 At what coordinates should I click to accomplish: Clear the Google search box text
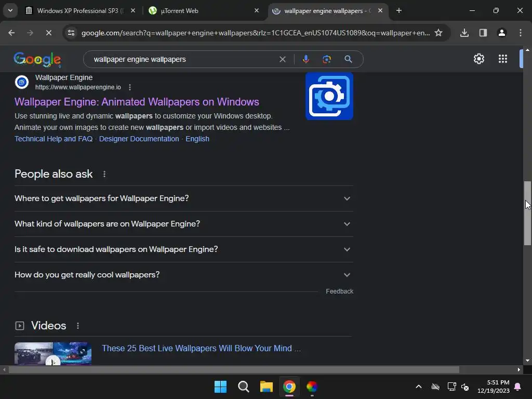(282, 59)
